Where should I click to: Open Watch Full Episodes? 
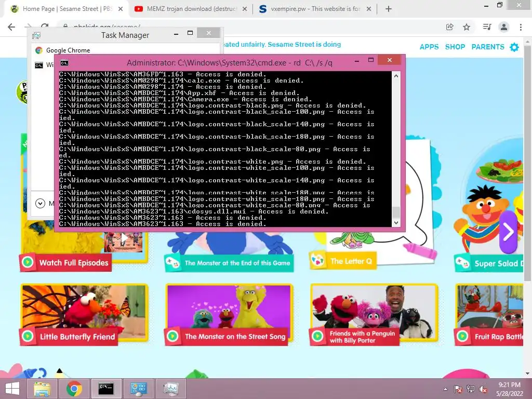coord(66,262)
